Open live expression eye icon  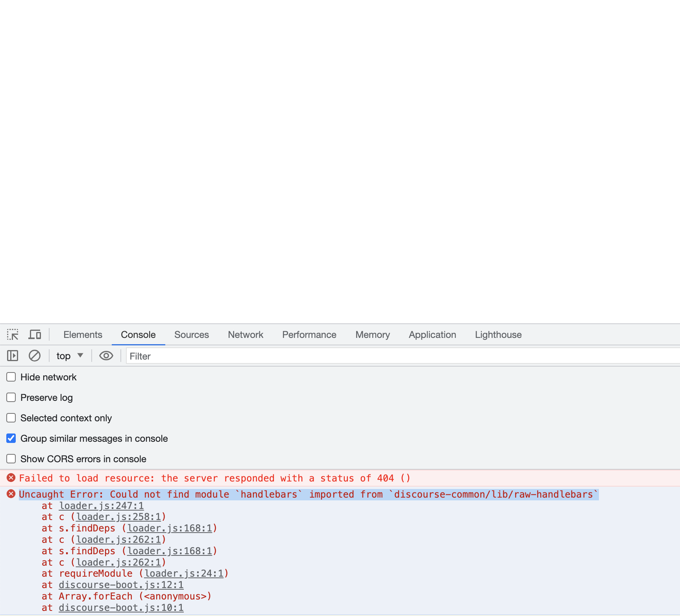(106, 356)
